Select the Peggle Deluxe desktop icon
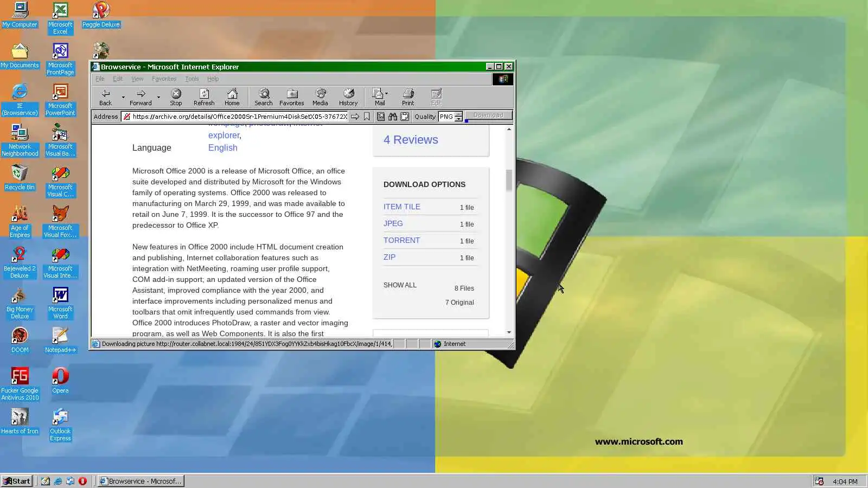The image size is (868, 488). coord(101,15)
